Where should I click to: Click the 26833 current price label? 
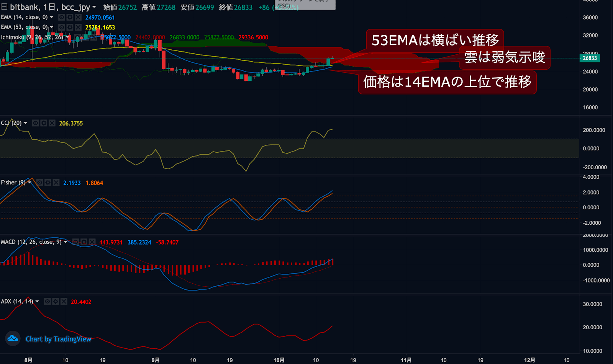[590, 58]
